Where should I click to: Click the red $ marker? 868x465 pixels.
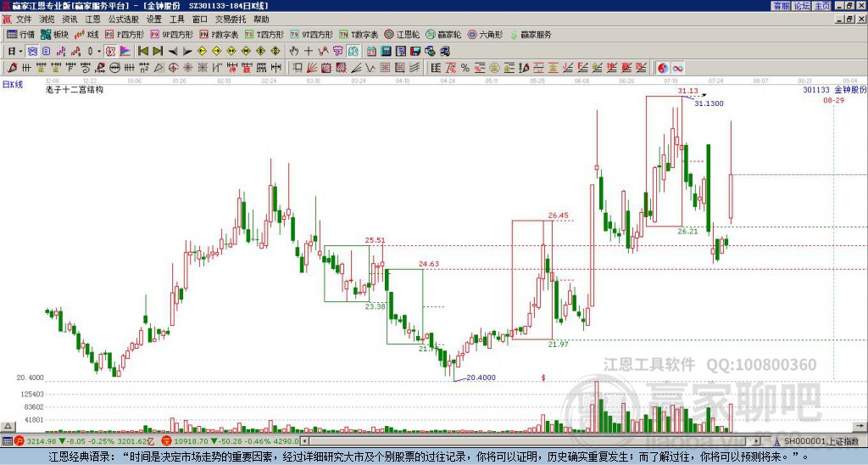coord(543,378)
